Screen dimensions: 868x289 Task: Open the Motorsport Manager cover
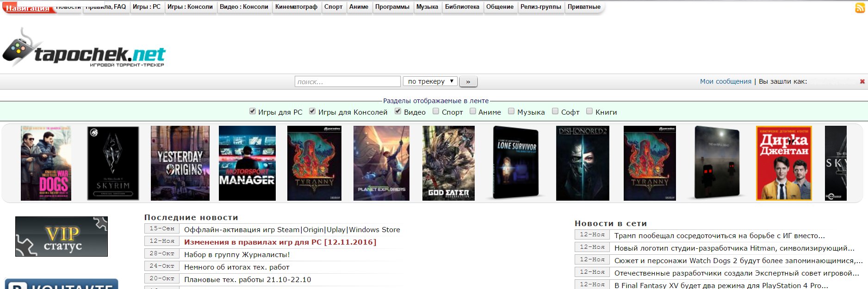point(247,163)
